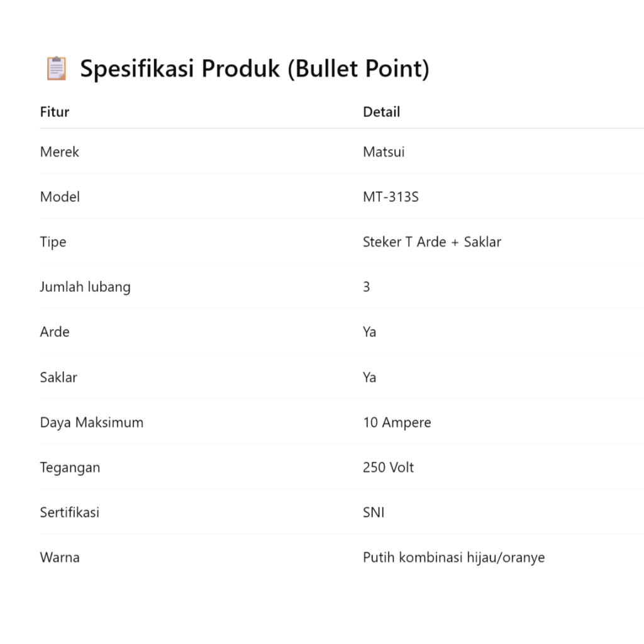Image resolution: width=644 pixels, height=644 pixels.
Task: Click the Merek row label
Action: point(60,152)
